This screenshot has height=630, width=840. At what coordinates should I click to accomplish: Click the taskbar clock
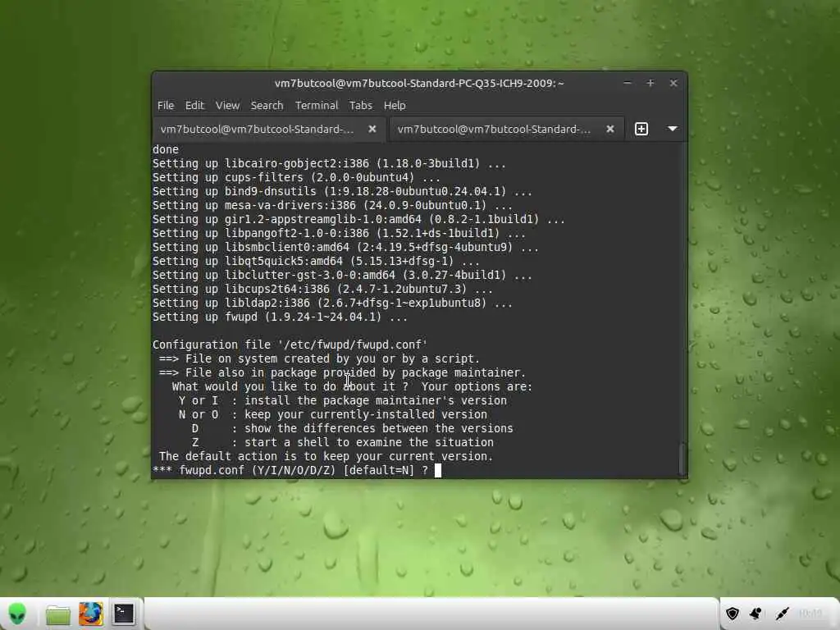pos(810,614)
